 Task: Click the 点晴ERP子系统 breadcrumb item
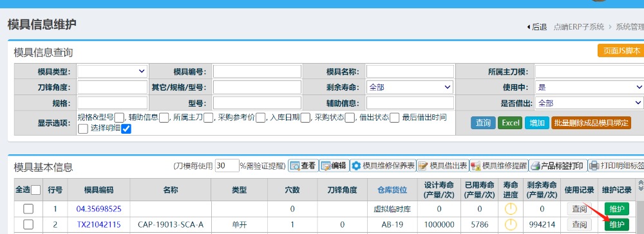pos(579,27)
